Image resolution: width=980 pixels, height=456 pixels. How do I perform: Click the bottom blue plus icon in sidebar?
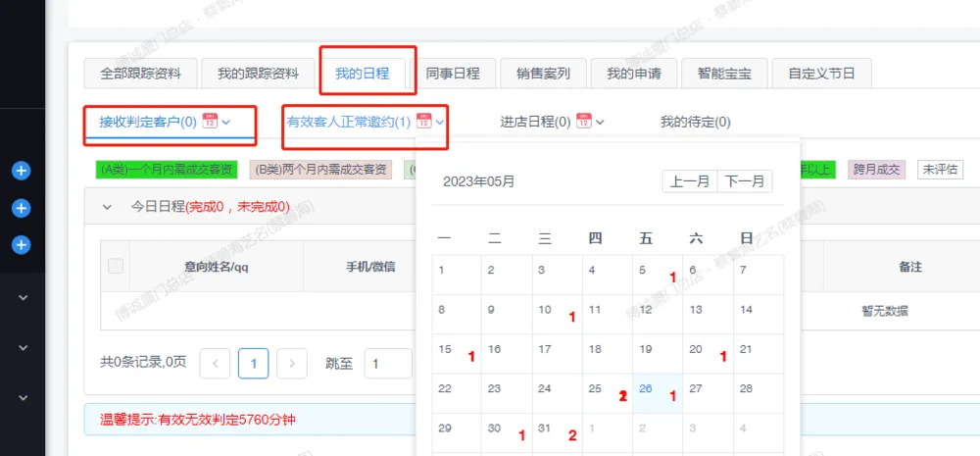tap(22, 244)
